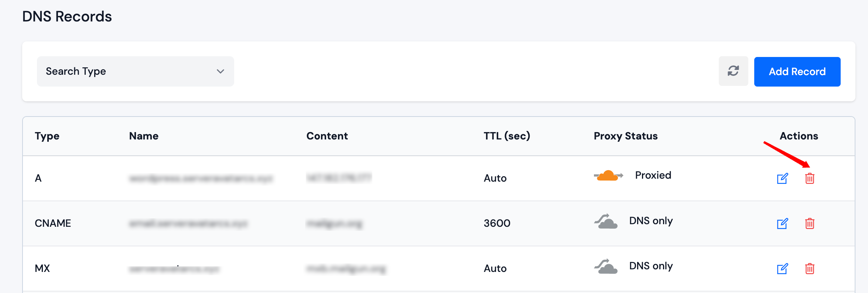Click the Proxy Status column header
The image size is (868, 293).
tap(625, 136)
